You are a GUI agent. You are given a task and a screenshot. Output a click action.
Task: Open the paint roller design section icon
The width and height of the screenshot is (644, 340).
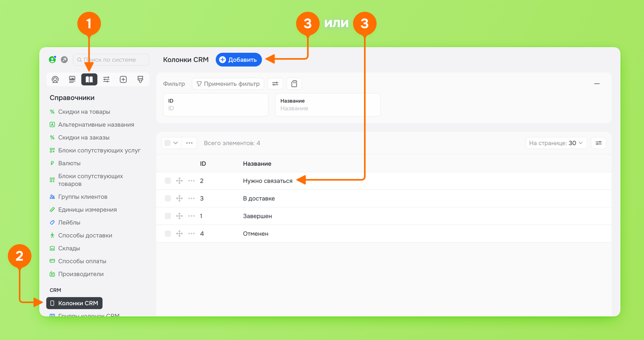click(x=140, y=79)
